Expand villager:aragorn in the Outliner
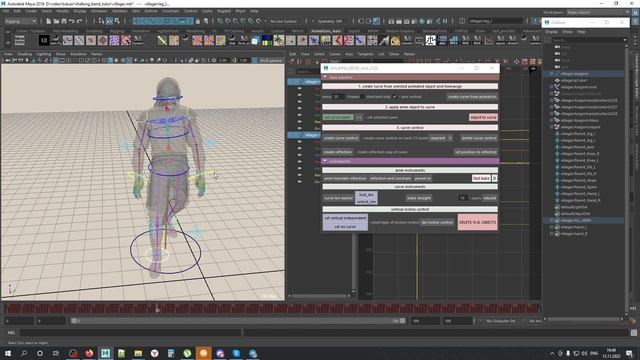640x360 pixels. 551,74
